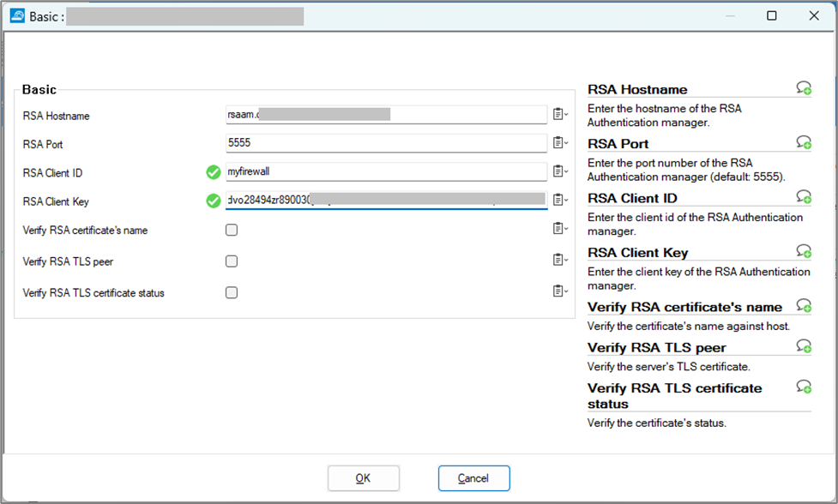Check Verify RSA TLS certificate status box
The image size is (838, 504).
[x=232, y=292]
